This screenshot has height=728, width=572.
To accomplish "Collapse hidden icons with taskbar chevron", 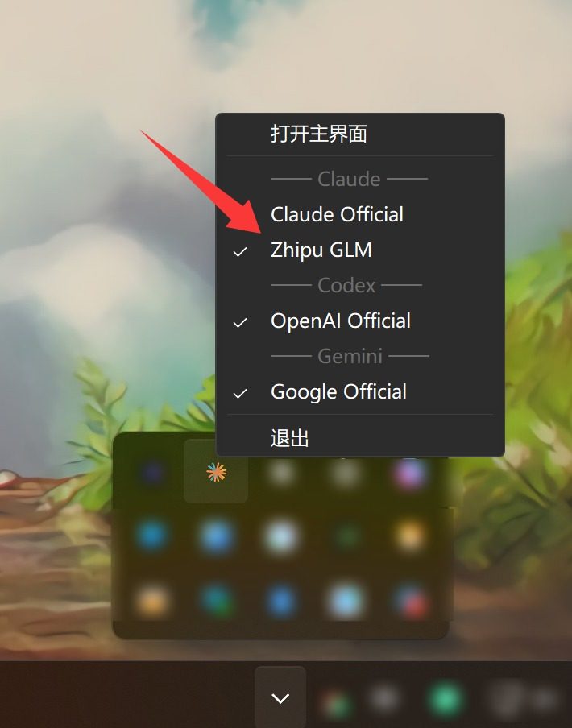I will point(280,697).
